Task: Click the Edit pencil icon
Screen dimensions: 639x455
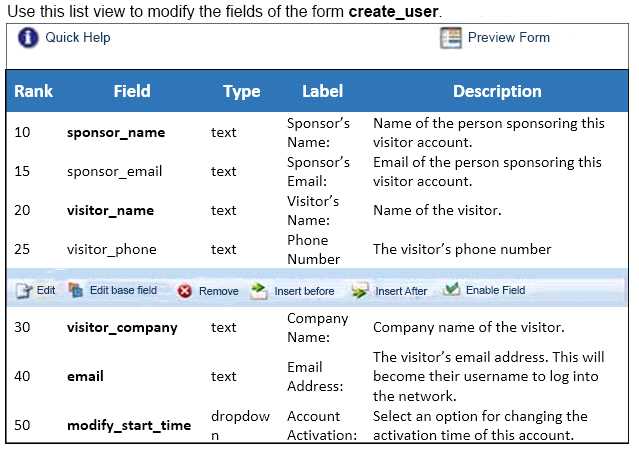Action: (x=24, y=291)
